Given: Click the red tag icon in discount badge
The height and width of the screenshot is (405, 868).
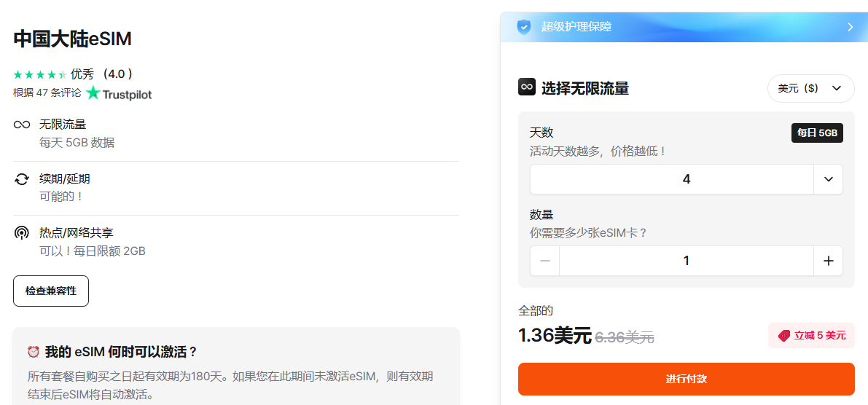Looking at the screenshot, I should tap(784, 336).
